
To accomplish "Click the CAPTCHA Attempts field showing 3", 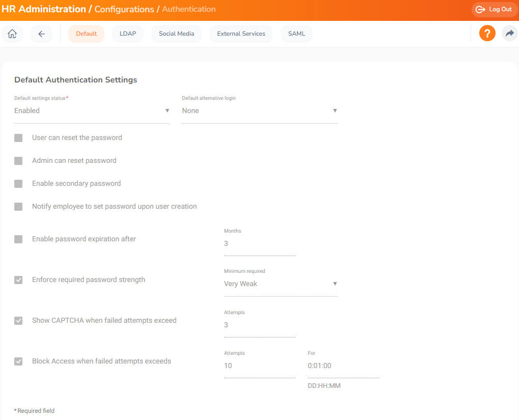I will pos(260,325).
